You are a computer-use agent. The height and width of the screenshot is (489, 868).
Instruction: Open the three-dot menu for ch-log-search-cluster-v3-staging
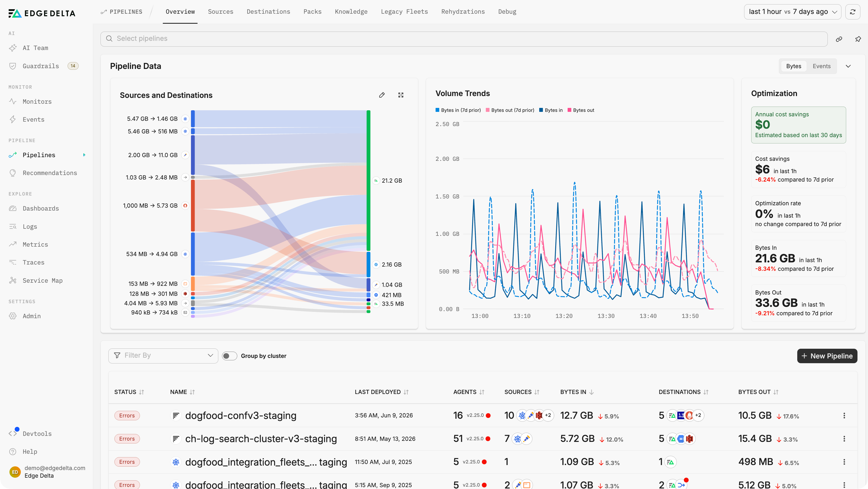click(x=844, y=439)
